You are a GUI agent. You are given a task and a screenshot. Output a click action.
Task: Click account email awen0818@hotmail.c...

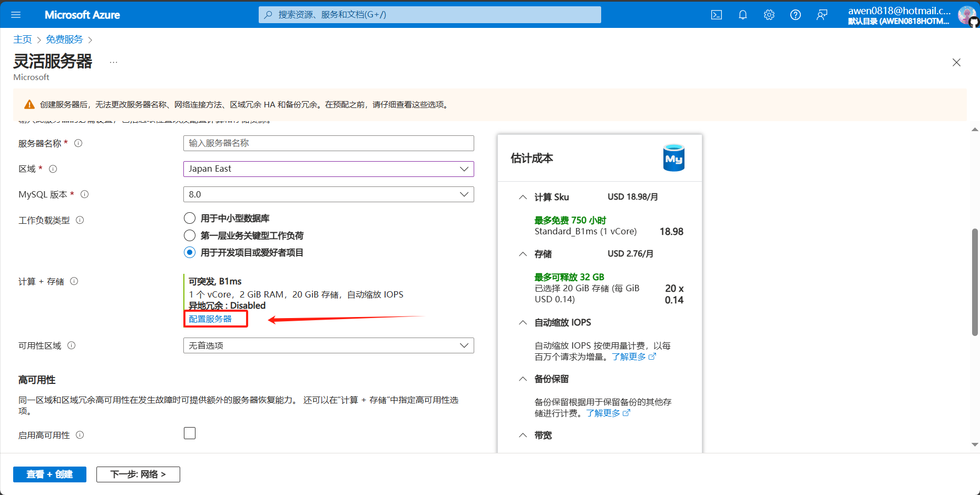click(899, 11)
